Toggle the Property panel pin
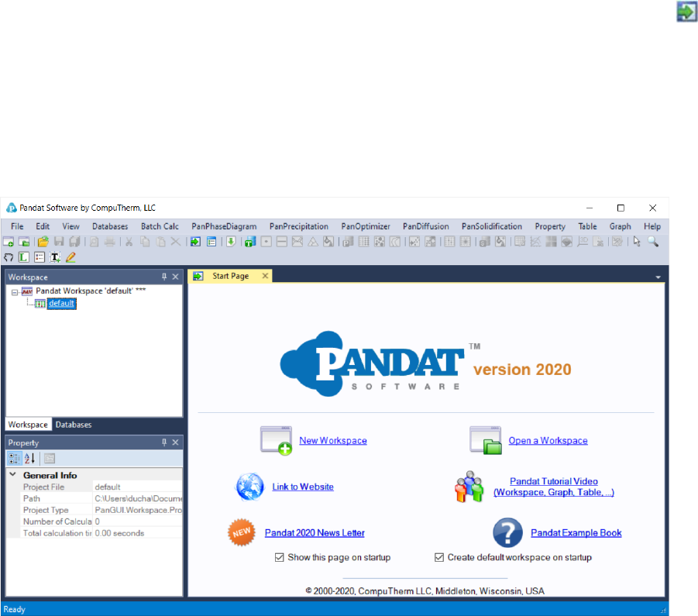 click(164, 442)
